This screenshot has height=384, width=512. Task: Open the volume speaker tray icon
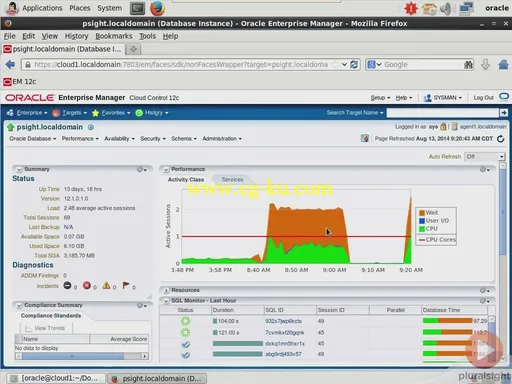click(x=446, y=8)
